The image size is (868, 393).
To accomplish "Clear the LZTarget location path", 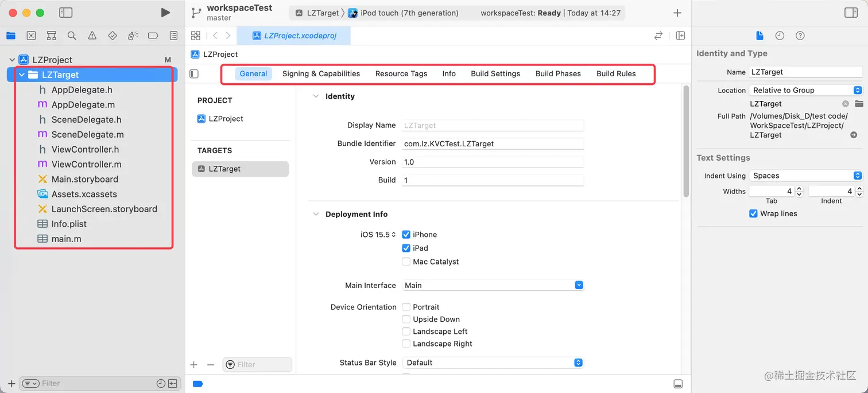I will pyautogui.click(x=846, y=104).
